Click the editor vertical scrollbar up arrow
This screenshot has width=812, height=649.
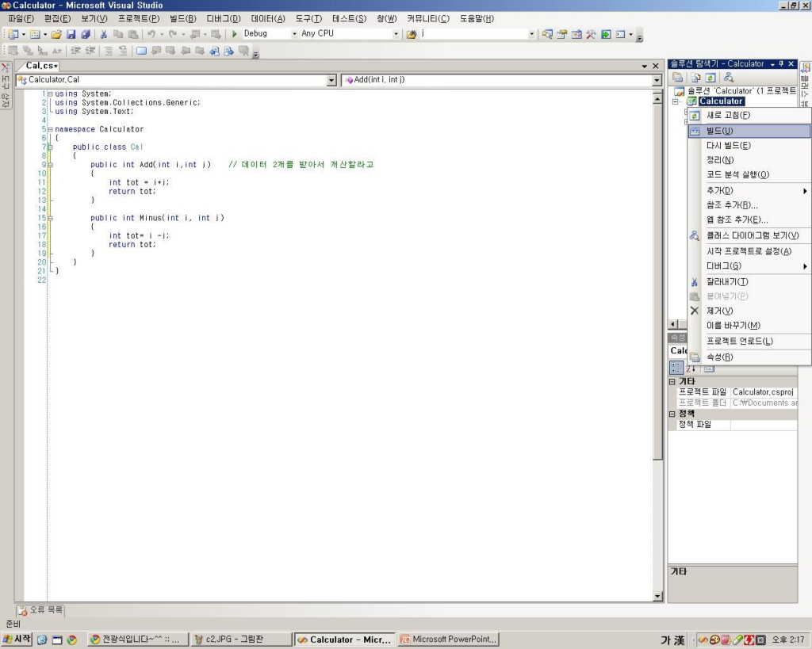(x=657, y=98)
